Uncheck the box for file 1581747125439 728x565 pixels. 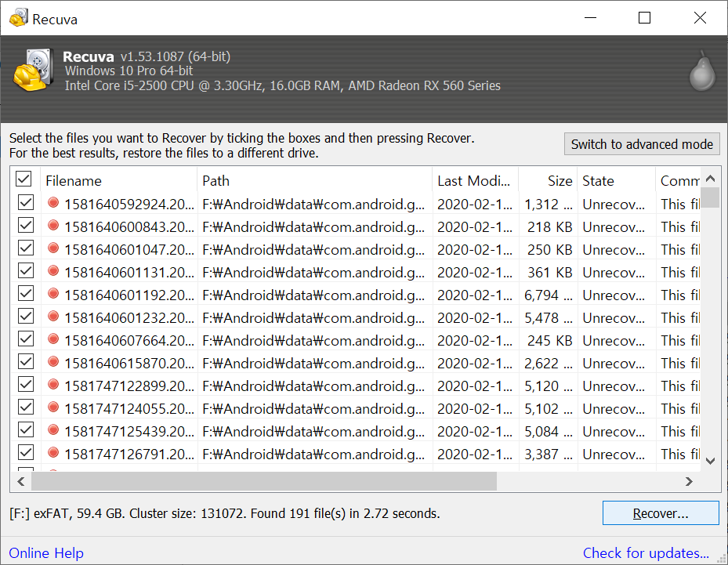pyautogui.click(x=26, y=430)
